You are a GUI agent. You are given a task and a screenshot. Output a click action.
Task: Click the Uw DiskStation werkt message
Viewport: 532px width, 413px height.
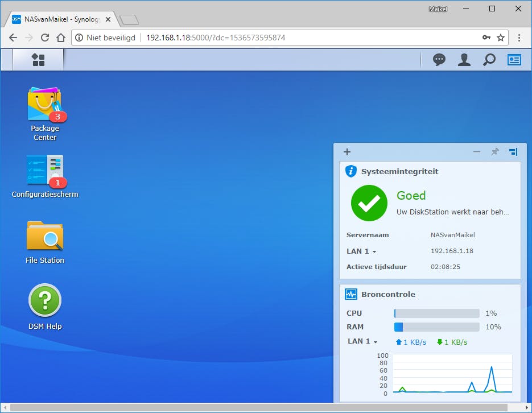pyautogui.click(x=452, y=212)
